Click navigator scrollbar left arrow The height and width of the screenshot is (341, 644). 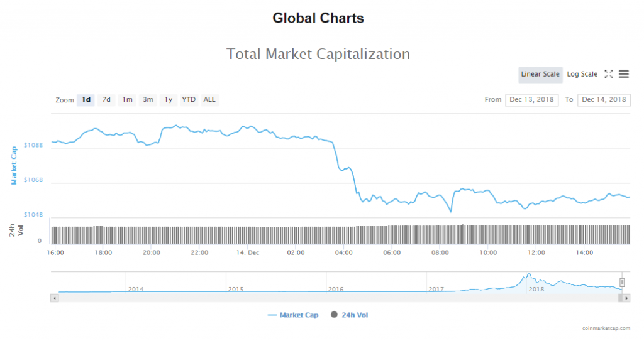tap(54, 298)
